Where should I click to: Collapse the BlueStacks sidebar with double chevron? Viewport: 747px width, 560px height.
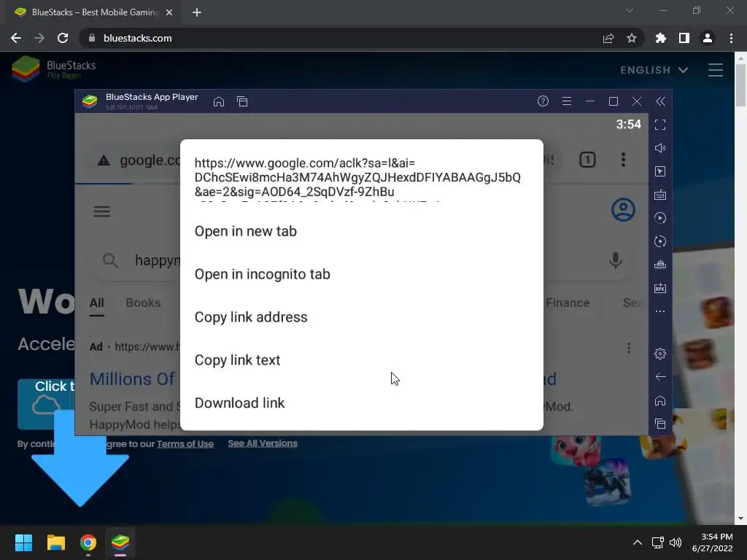pyautogui.click(x=660, y=101)
